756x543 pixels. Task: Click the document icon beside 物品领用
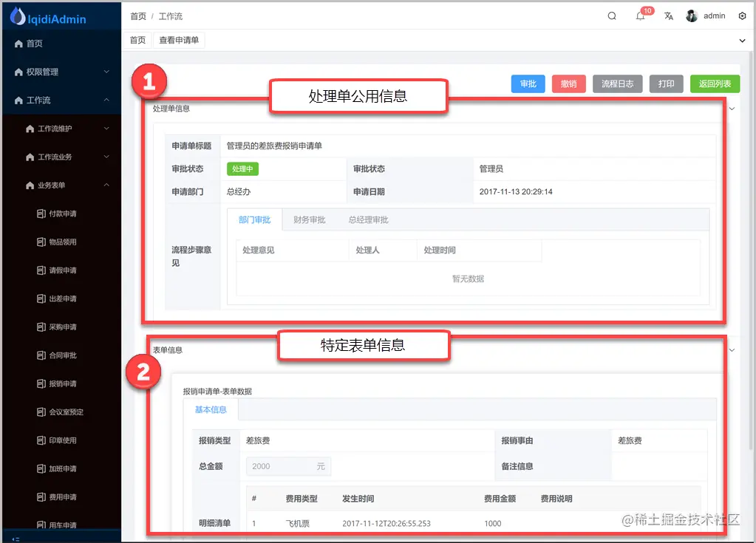[41, 242]
